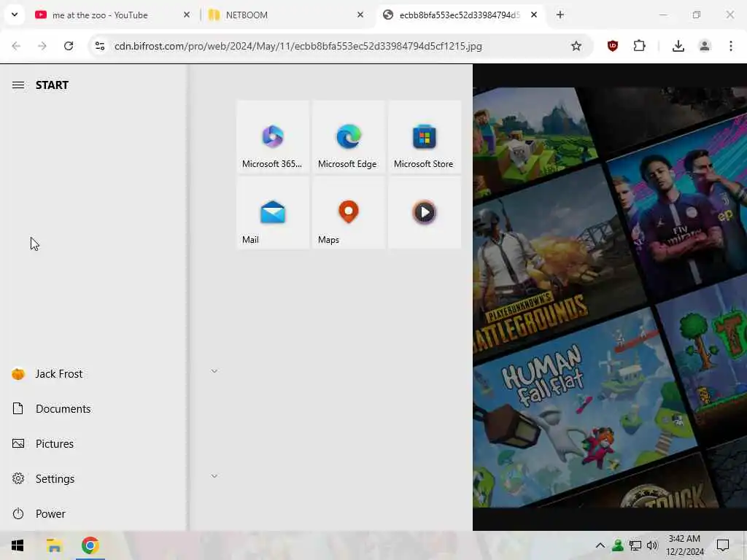The height and width of the screenshot is (560, 747).
Task: Open Pictures from Start menu
Action: pyautogui.click(x=93, y=444)
